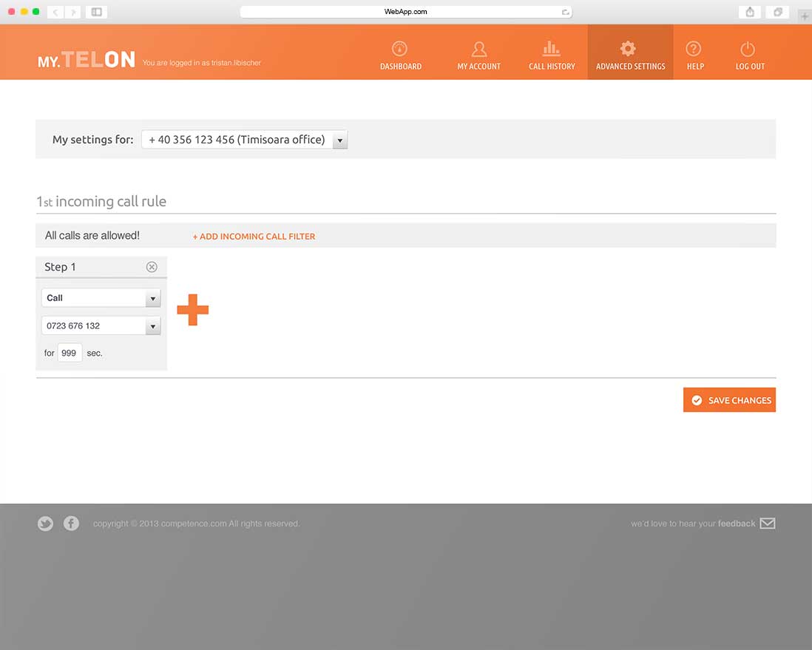Click the Help question mark icon
Image resolution: width=812 pixels, height=650 pixels.
tap(693, 49)
